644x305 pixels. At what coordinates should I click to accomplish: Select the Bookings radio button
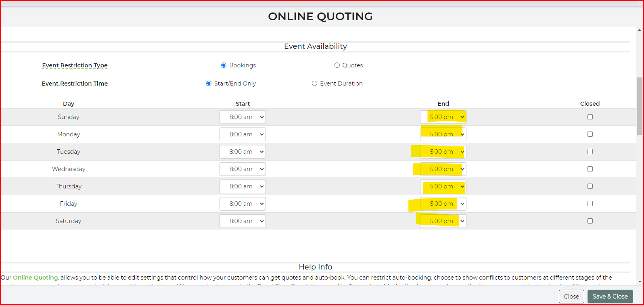point(224,65)
